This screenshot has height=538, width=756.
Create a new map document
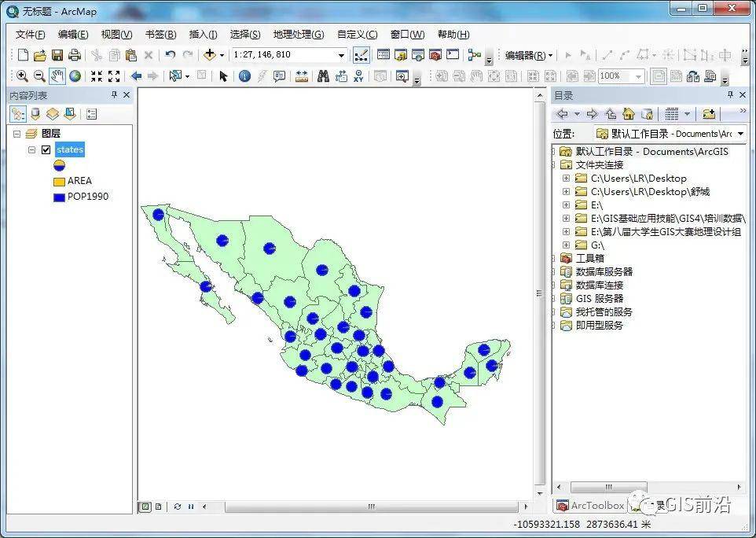pyautogui.click(x=23, y=55)
